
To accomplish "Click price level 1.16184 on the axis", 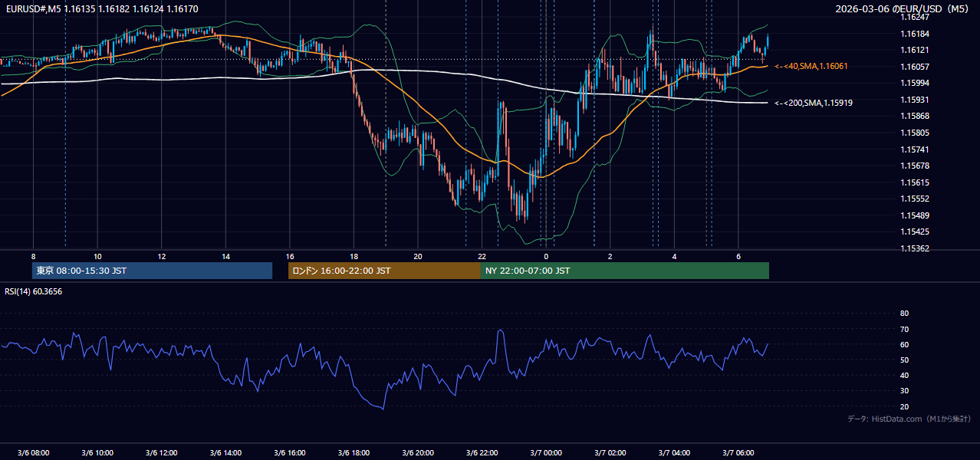I will 915,34.
